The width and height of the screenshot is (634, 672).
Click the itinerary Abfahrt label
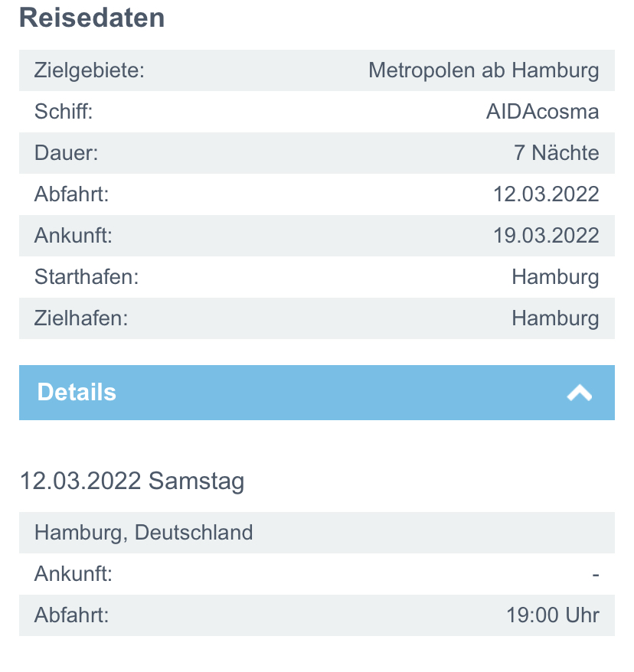click(72, 615)
